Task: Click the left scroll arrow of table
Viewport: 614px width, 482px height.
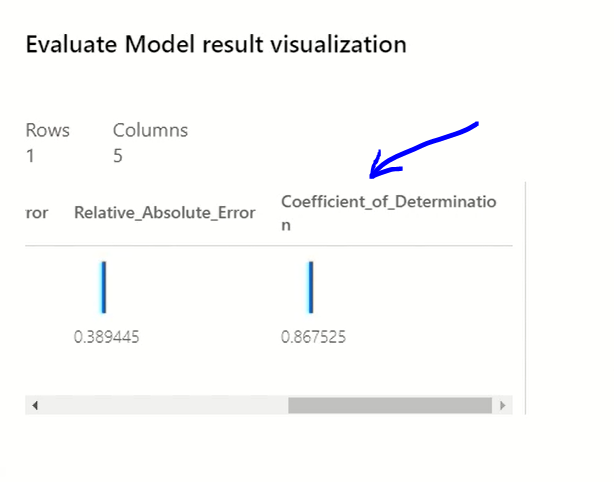Action: pos(35,405)
